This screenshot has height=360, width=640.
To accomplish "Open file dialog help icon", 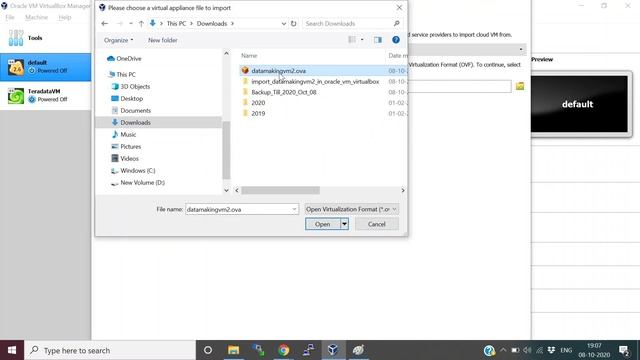I will (x=396, y=40).
